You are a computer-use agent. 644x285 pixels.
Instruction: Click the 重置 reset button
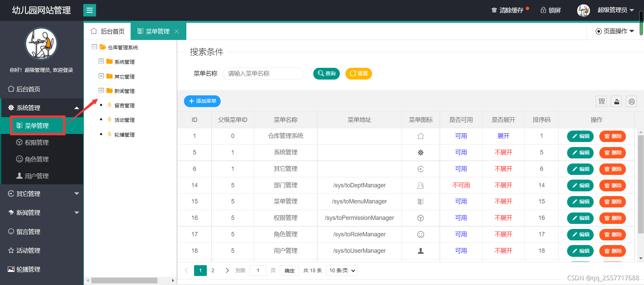tap(359, 74)
